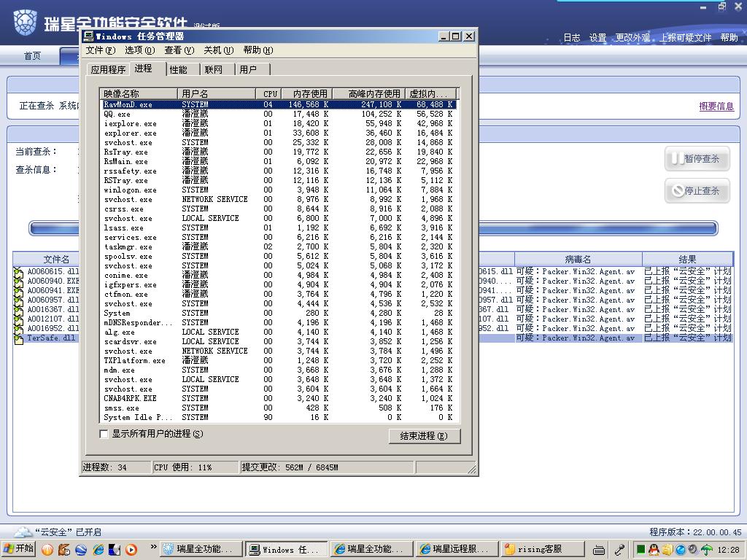Click the QQ penguin tray icon
The height and width of the screenshot is (560, 747).
point(654,550)
